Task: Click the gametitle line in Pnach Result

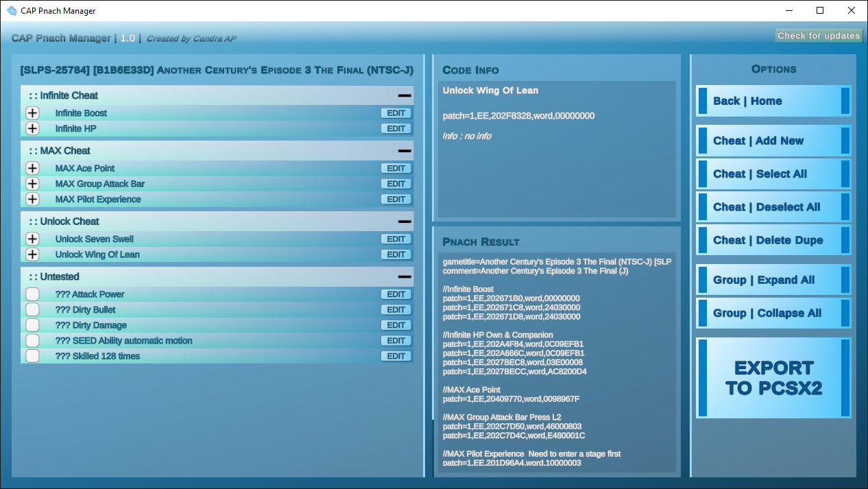Action: 557,261
